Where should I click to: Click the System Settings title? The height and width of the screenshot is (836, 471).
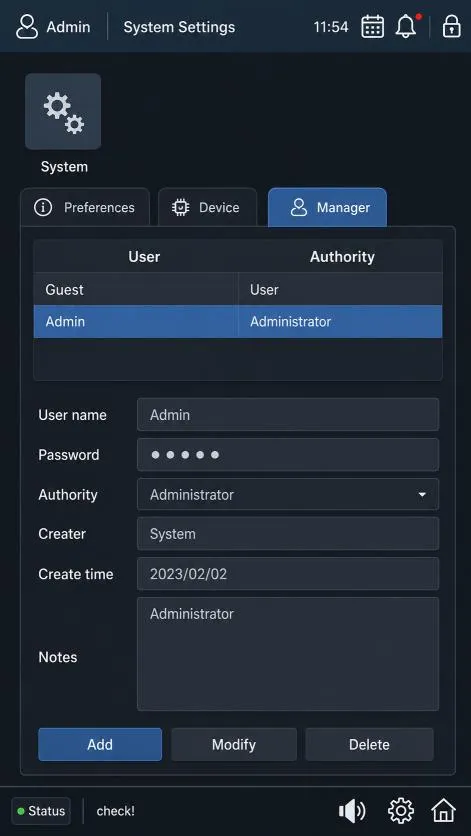click(179, 27)
